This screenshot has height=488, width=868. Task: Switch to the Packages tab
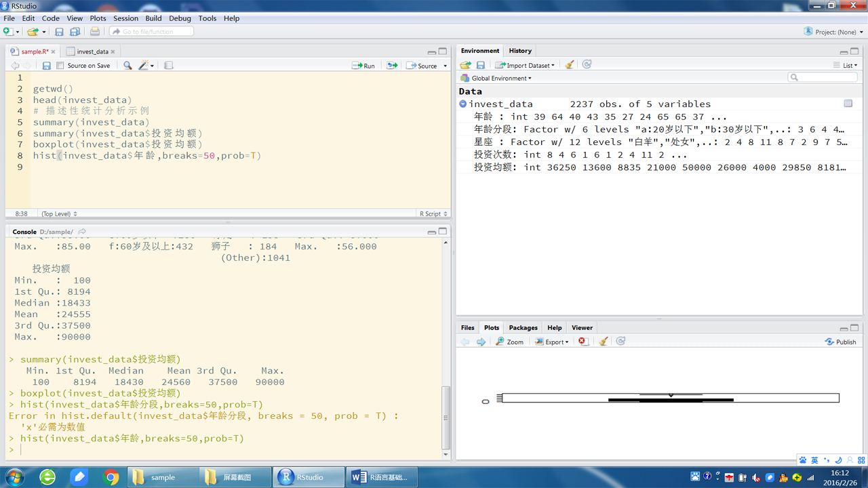coord(523,327)
